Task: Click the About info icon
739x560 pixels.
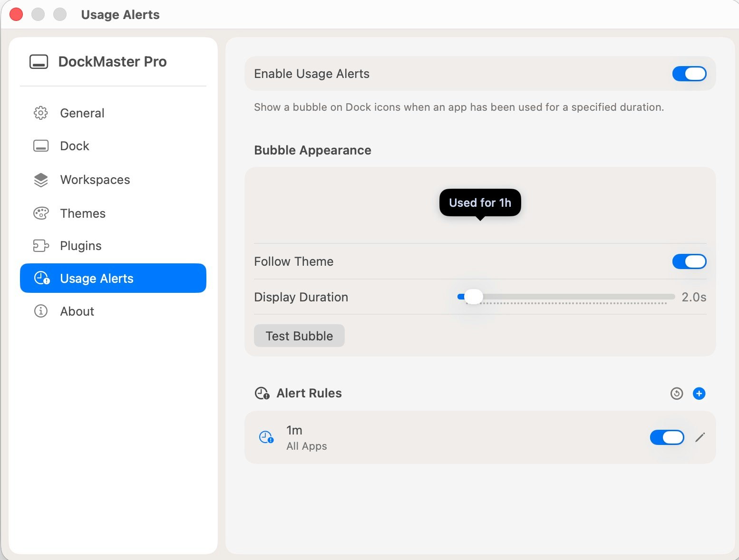Action: [41, 311]
